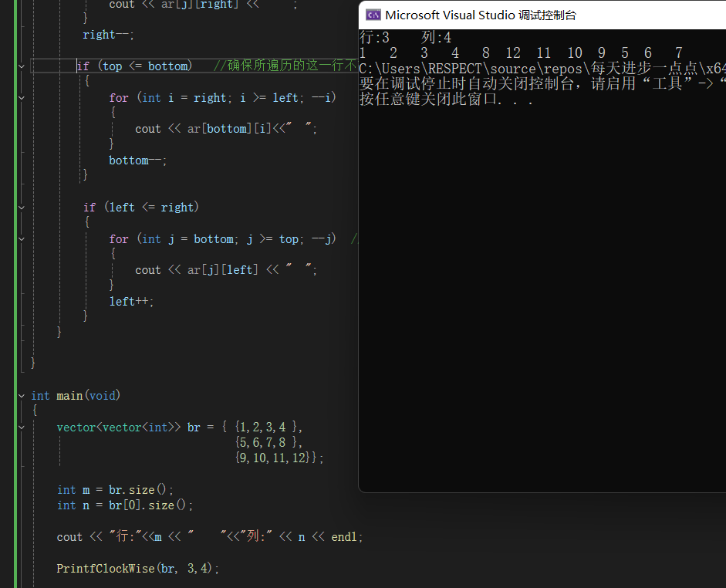The image size is (726, 588).
Task: Place cursor on the 'bottom--;' line
Action: tap(137, 161)
